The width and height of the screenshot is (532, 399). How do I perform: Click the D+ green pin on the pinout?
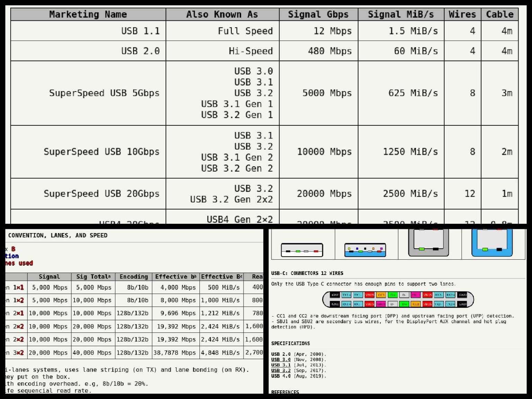click(x=393, y=295)
